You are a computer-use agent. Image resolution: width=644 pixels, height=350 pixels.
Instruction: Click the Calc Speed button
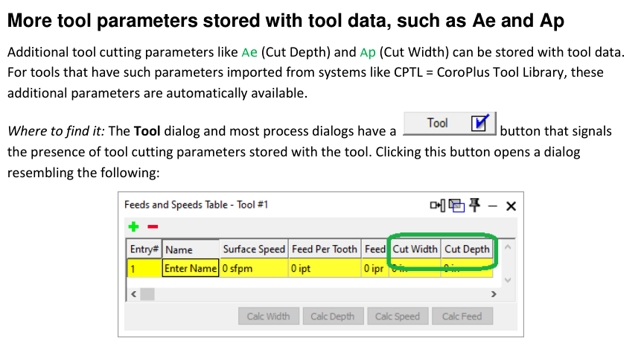coord(398,316)
